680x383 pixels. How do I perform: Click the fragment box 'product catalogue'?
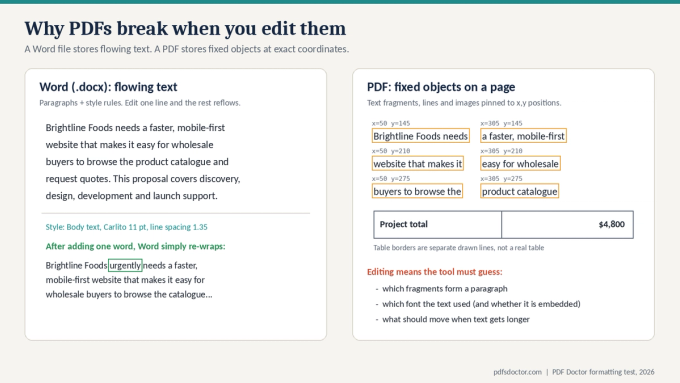coord(520,191)
